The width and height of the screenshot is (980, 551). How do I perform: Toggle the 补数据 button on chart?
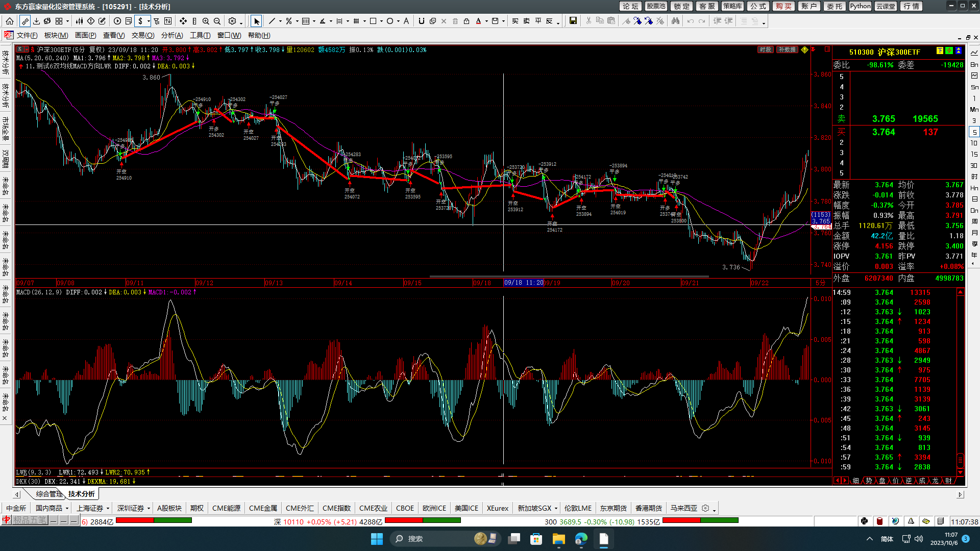pyautogui.click(x=787, y=49)
